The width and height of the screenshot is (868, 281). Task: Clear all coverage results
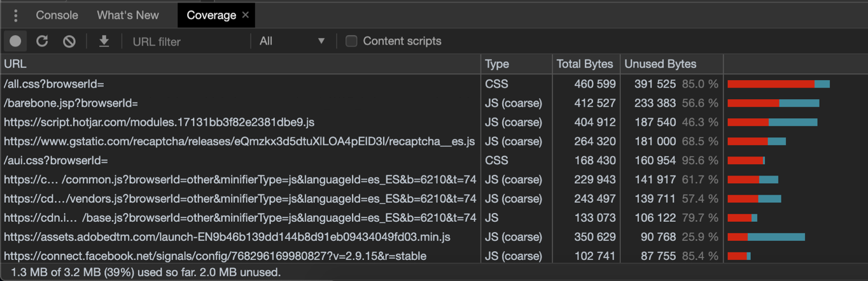[x=69, y=41]
